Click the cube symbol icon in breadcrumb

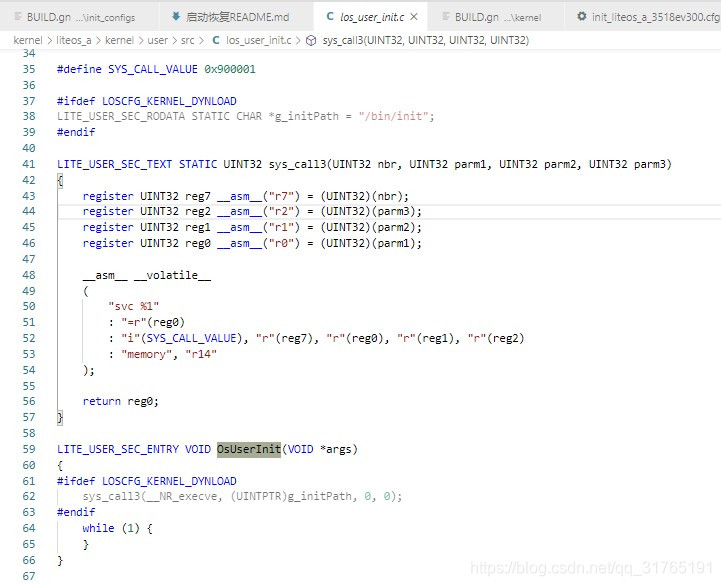tap(311, 40)
